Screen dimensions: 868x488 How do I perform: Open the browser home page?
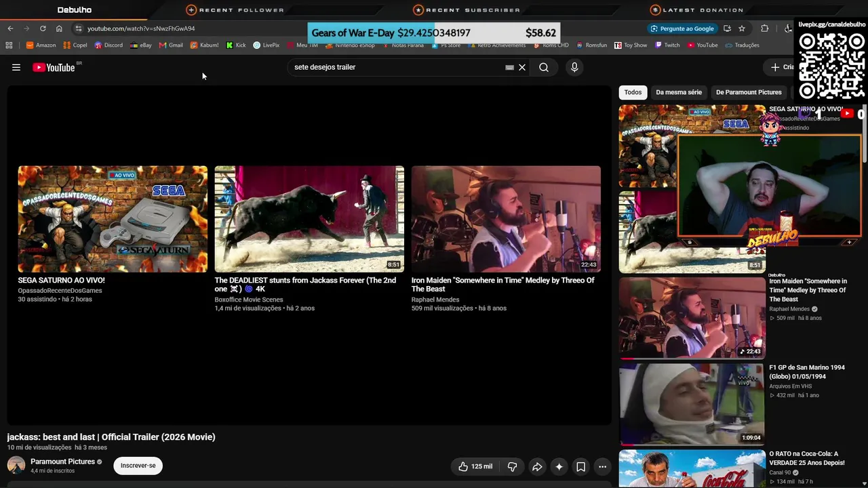[59, 28]
